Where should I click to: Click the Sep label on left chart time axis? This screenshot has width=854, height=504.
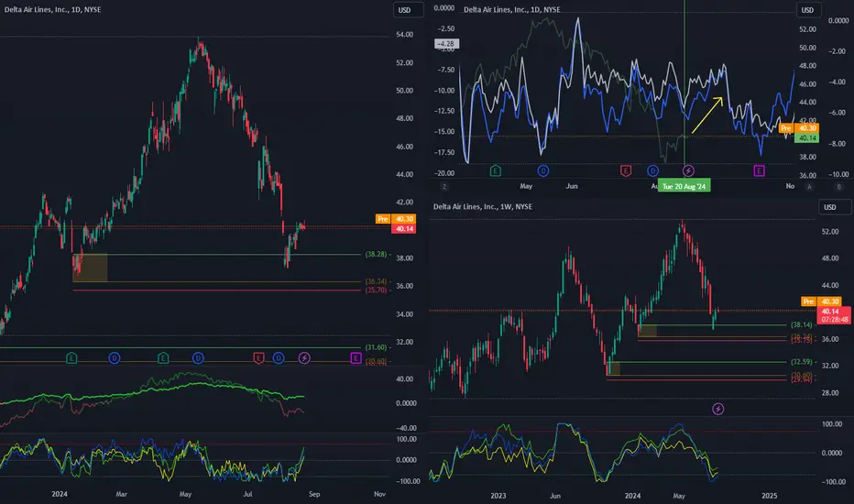pyautogui.click(x=314, y=494)
